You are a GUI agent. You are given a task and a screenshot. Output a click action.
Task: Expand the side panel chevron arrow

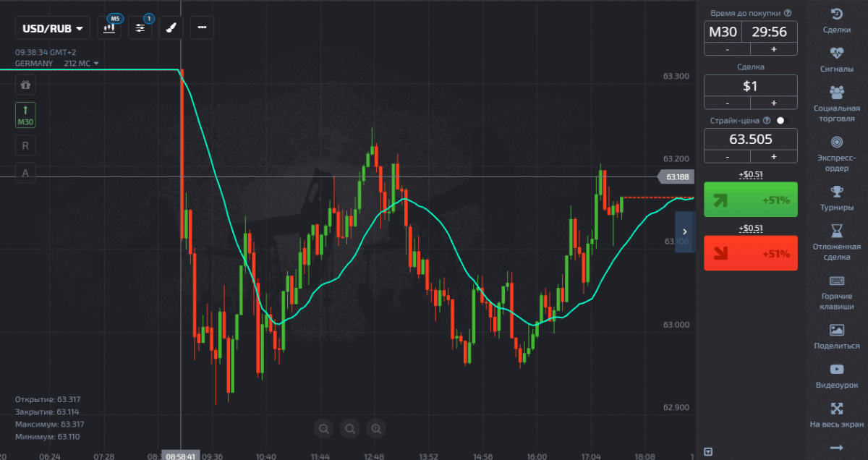pos(685,231)
